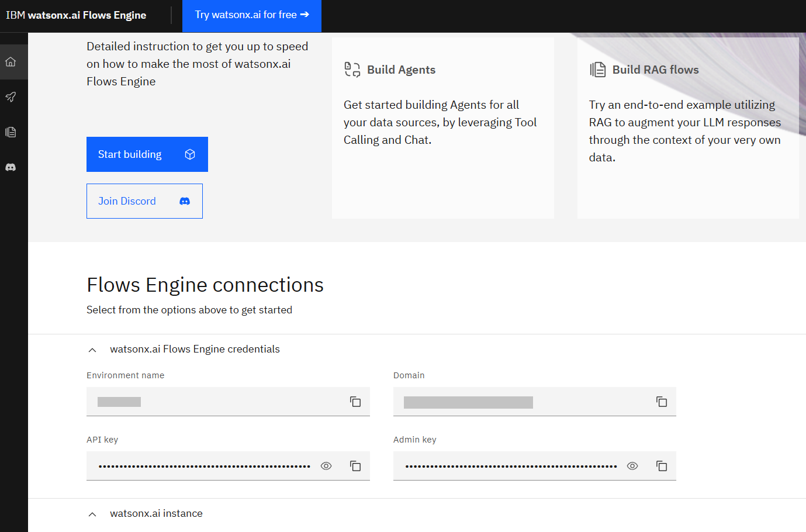Open the rocket Get Started sidebar icon

tap(11, 97)
